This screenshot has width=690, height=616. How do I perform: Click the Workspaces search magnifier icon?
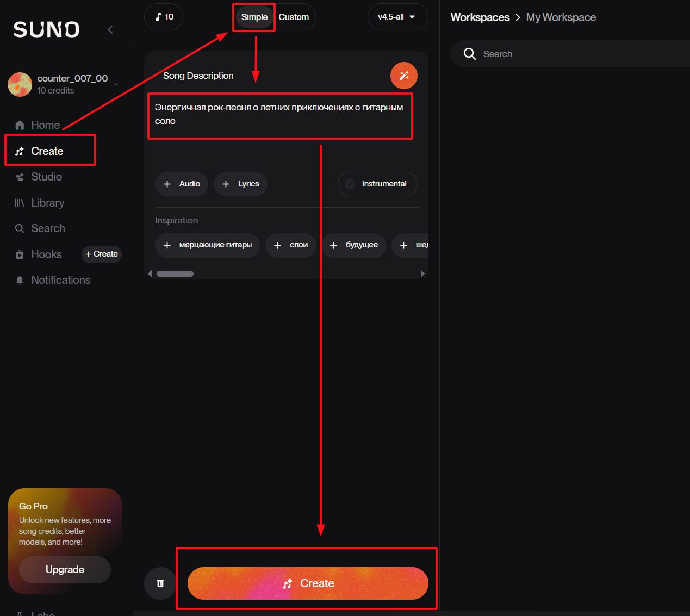coord(469,54)
